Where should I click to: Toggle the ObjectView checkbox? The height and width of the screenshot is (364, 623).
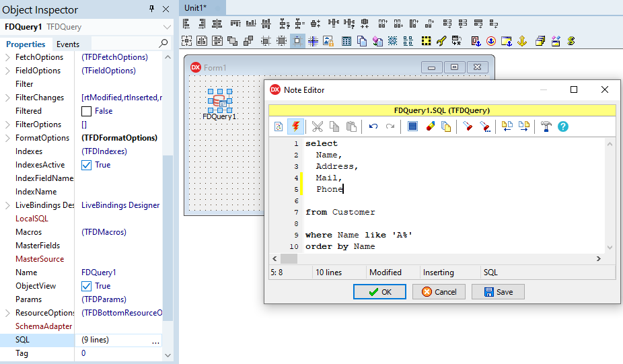point(86,286)
